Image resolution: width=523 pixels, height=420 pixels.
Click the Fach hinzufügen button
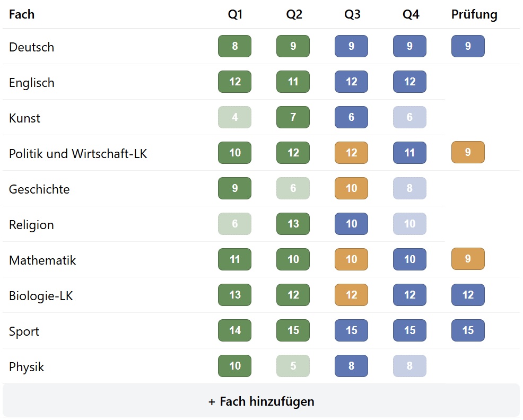(261, 401)
